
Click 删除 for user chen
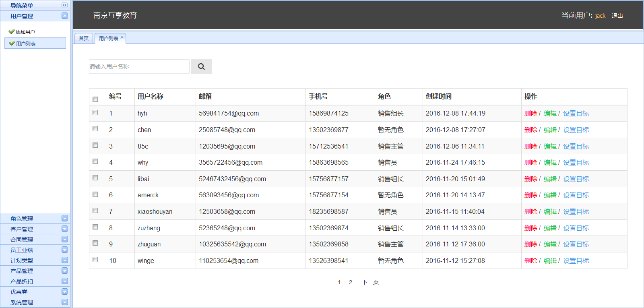pyautogui.click(x=530, y=130)
